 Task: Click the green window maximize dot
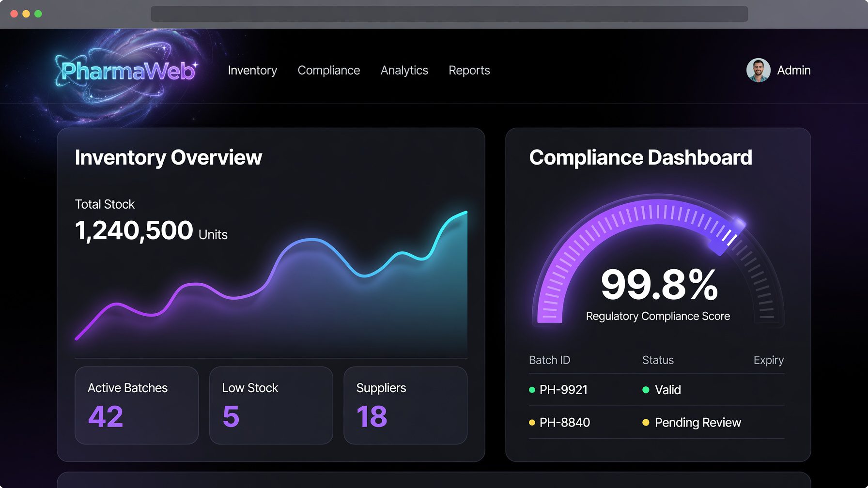pos(38,14)
